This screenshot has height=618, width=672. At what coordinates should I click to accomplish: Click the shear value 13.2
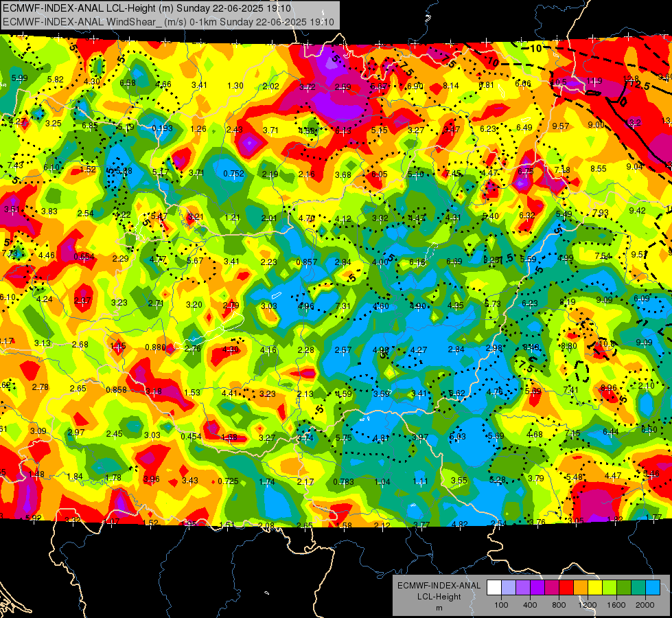click(634, 122)
